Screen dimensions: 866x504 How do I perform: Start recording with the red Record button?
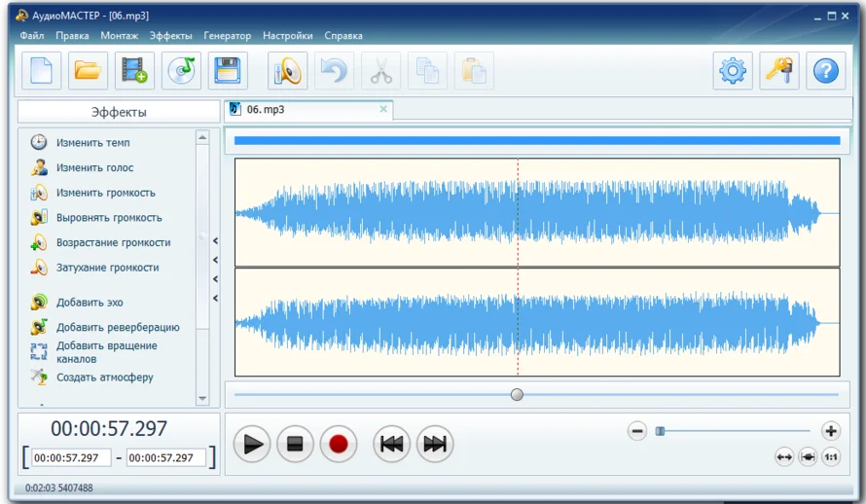338,445
